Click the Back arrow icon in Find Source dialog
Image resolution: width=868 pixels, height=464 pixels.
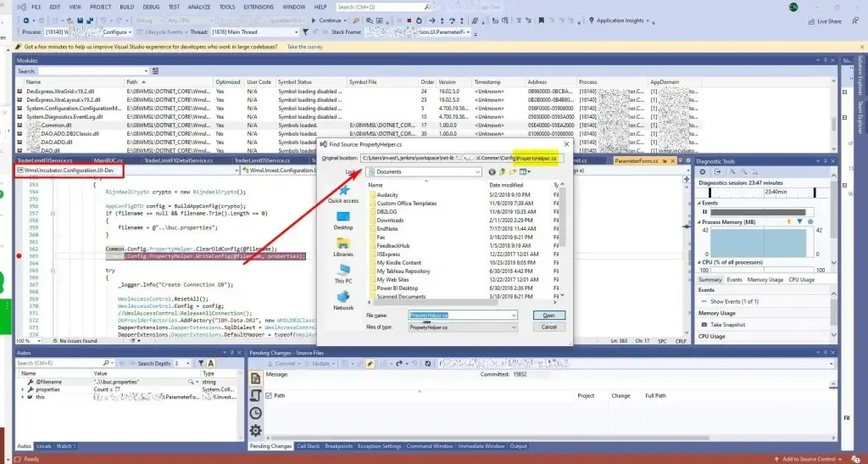tap(492, 171)
